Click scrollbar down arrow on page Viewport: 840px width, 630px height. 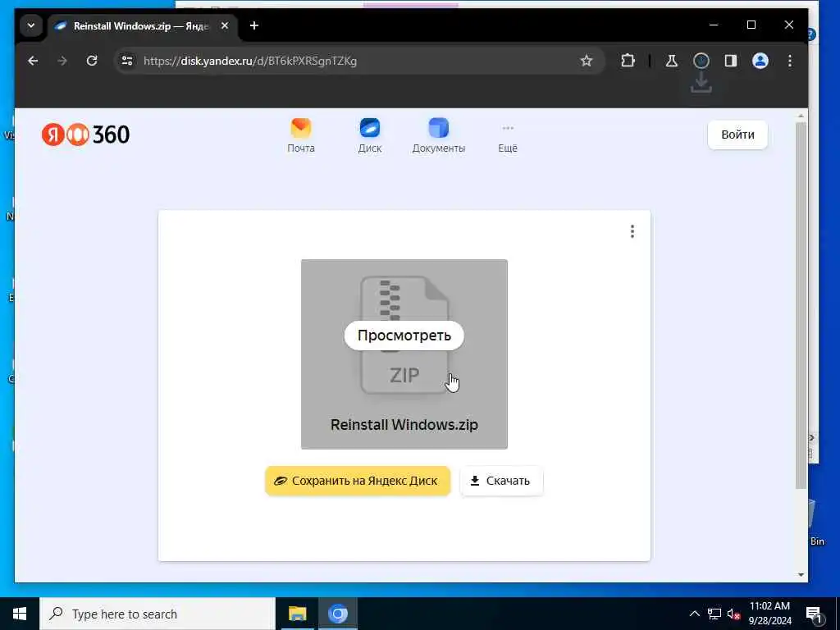(x=801, y=575)
